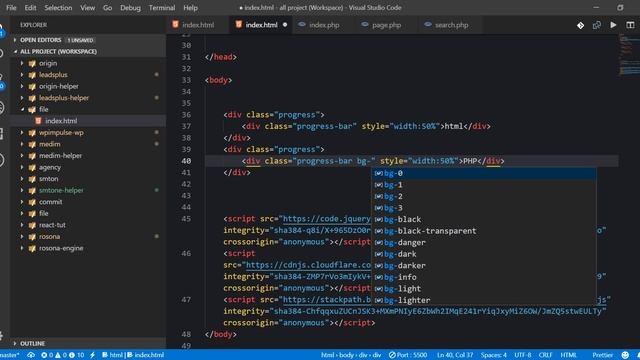Select the rosona folder
This screenshot has height=360, width=640.
point(88,236)
